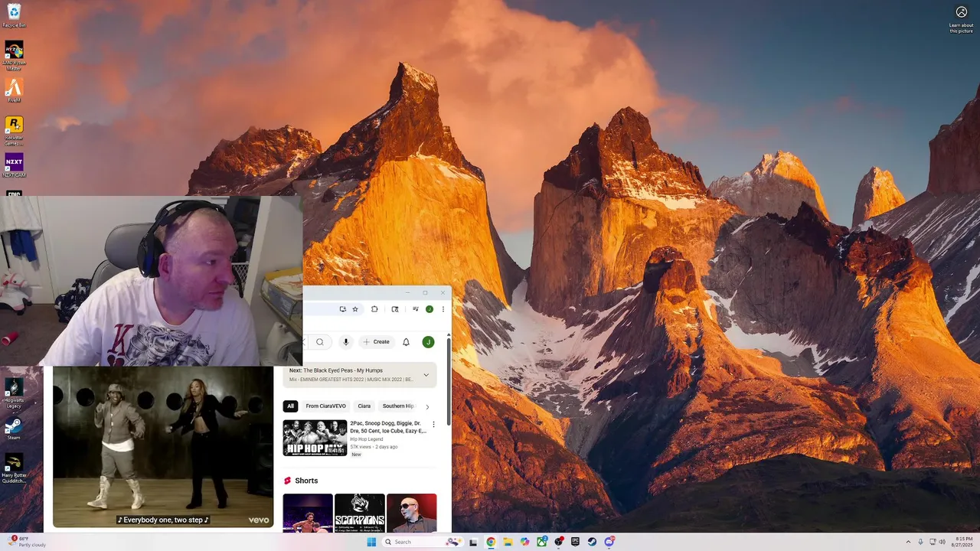Bookmark page with the star icon
Screen dimensions: 980x551
pyautogui.click(x=355, y=309)
